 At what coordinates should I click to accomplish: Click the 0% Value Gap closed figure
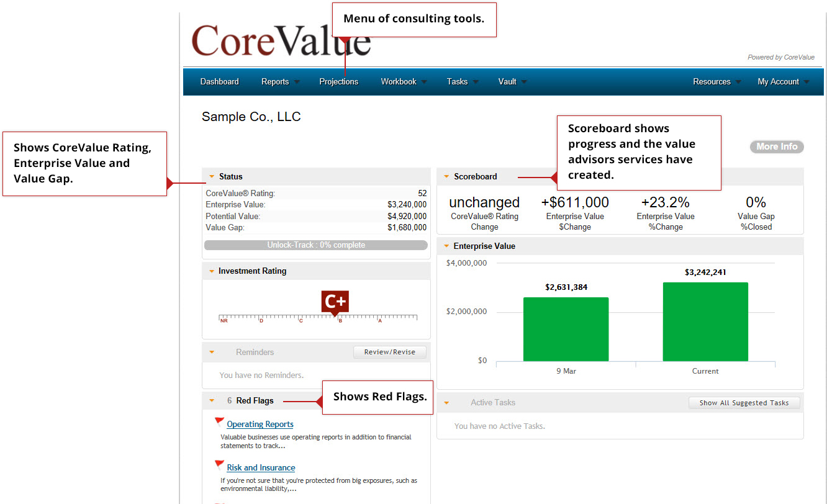tap(756, 202)
